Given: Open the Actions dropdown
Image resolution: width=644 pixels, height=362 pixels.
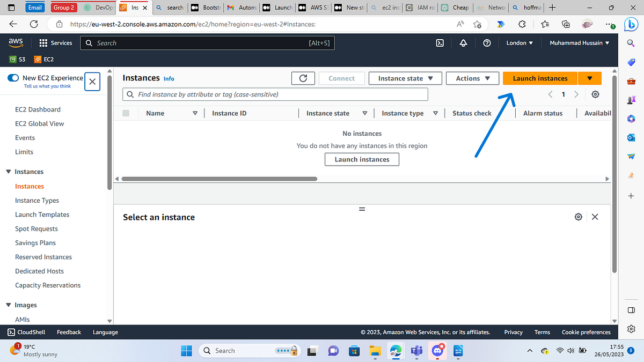Looking at the screenshot, I should 473,78.
